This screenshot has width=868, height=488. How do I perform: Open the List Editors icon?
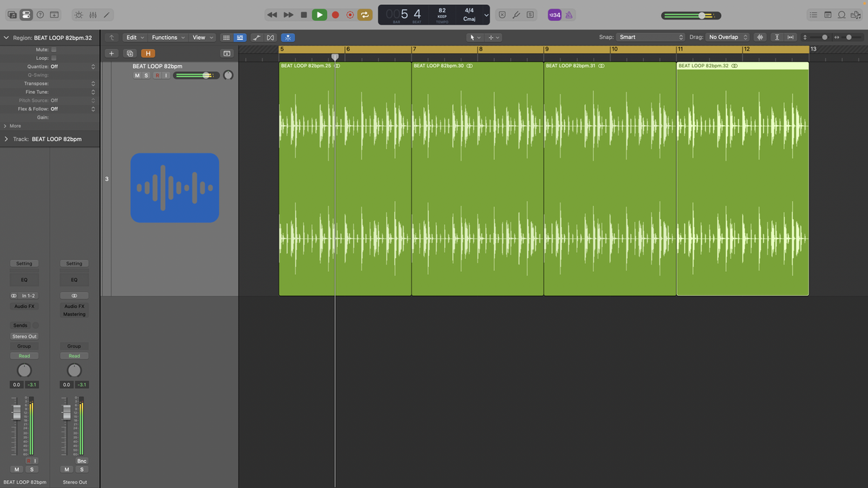814,14
